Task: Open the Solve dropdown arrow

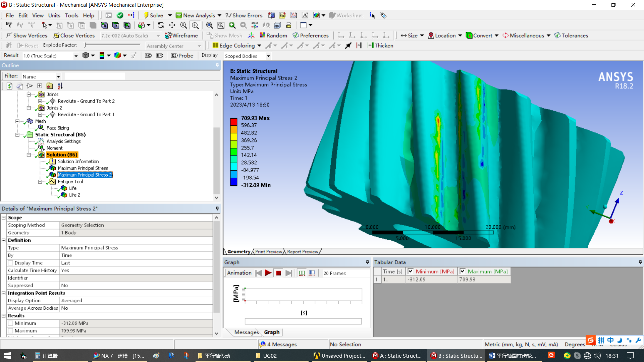Action: 170,15
